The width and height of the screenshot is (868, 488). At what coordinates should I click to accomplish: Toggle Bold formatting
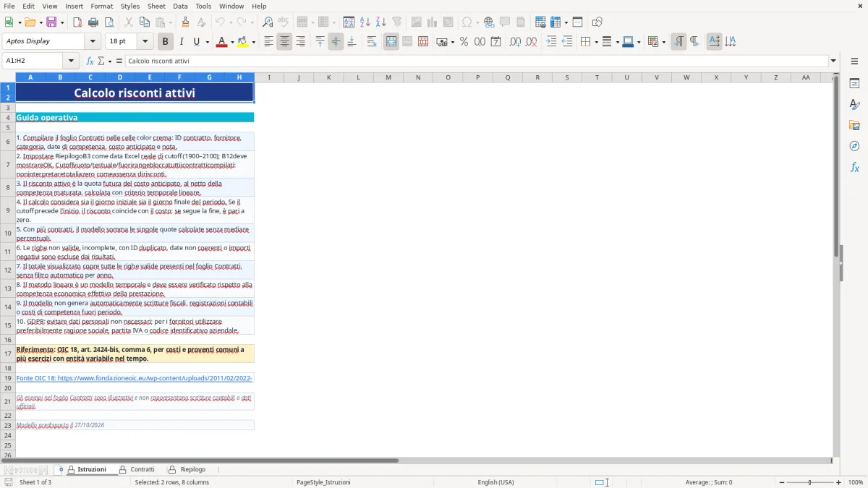point(165,42)
